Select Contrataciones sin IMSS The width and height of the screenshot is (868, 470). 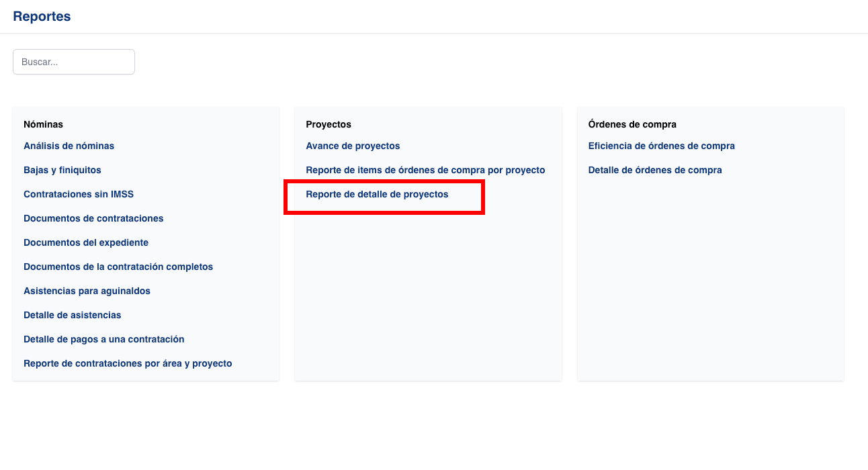tap(79, 194)
